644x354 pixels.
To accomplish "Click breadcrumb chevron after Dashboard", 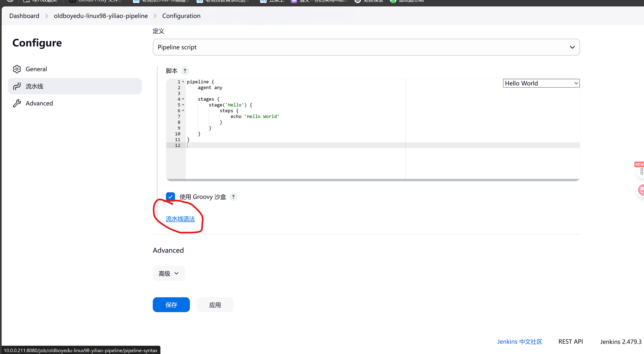I will (x=46, y=16).
